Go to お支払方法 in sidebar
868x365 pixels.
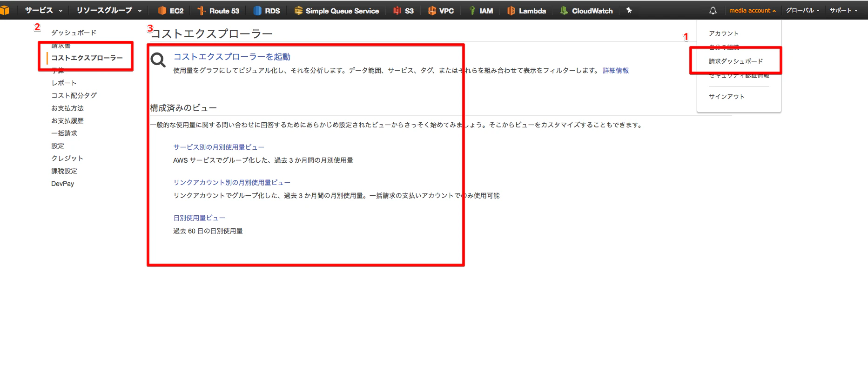click(x=67, y=108)
